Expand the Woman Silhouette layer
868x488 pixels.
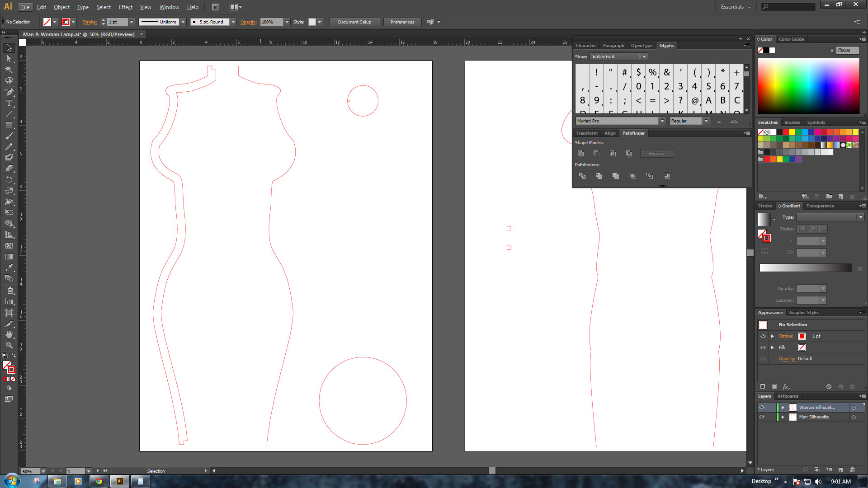[783, 408]
